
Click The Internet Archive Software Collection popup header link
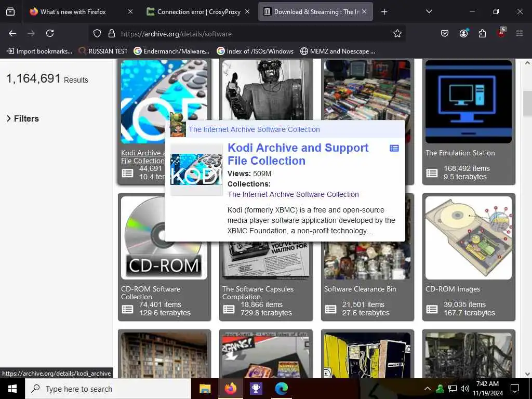[x=254, y=129]
